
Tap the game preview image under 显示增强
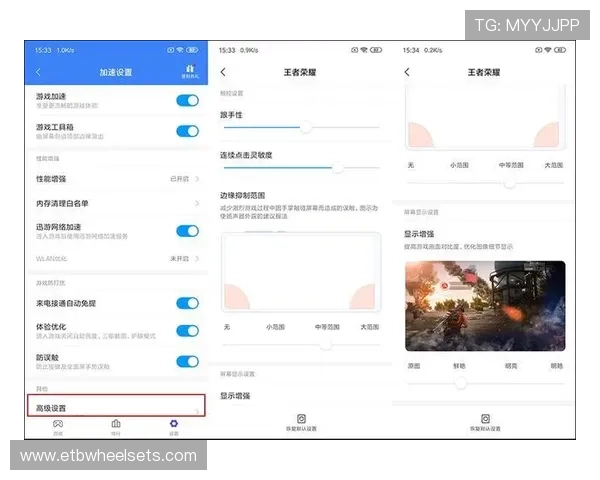(485, 306)
